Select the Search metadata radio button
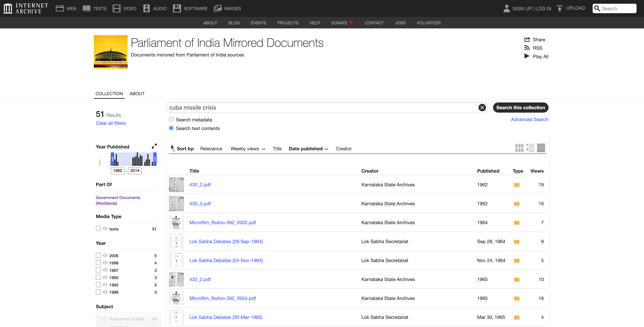The height and width of the screenshot is (327, 644). pyautogui.click(x=171, y=120)
